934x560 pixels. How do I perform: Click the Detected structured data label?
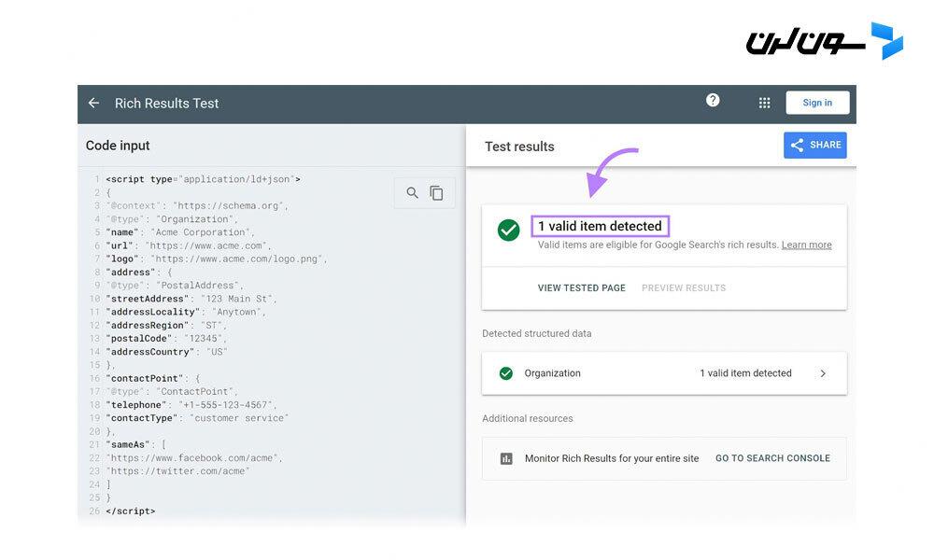point(537,333)
